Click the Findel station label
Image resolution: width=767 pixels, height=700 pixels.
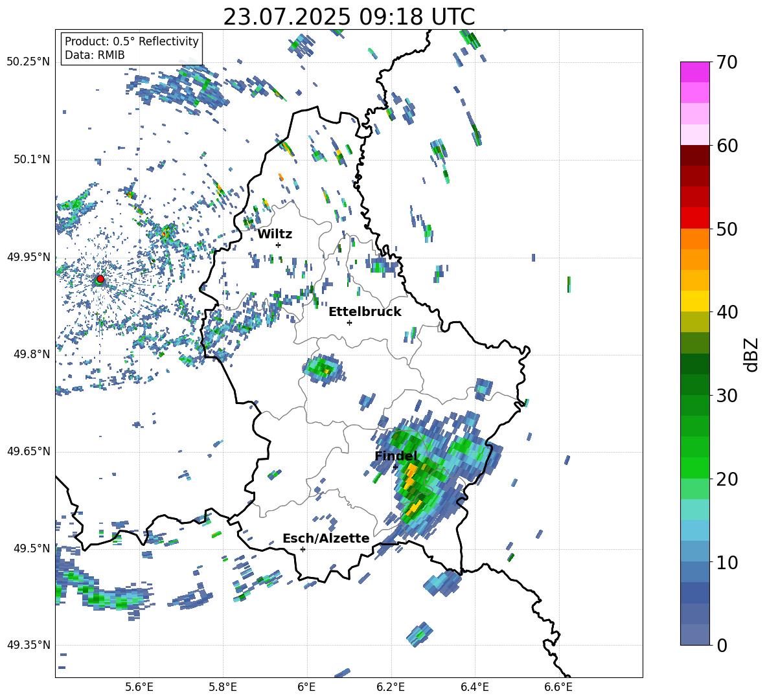tap(396, 456)
